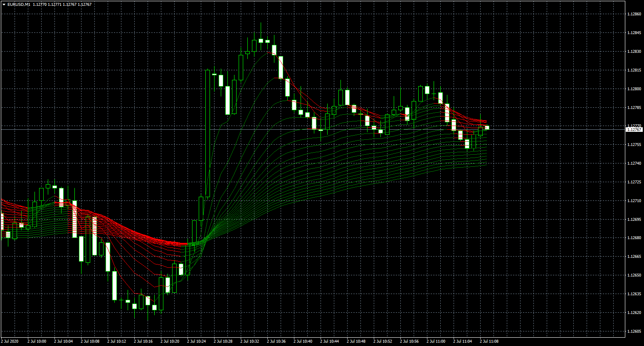Click the 1.12605 price scale label
The image size is (644, 346).
click(634, 331)
